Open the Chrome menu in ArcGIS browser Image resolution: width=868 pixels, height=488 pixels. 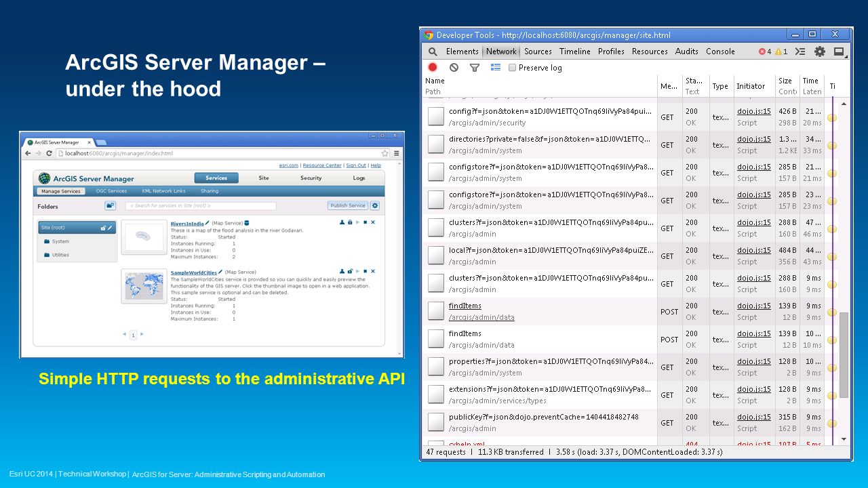[397, 153]
